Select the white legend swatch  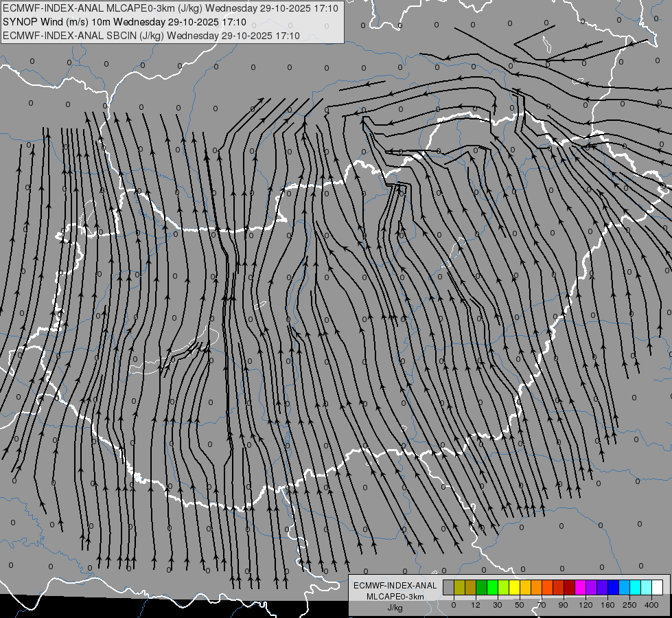click(657, 587)
